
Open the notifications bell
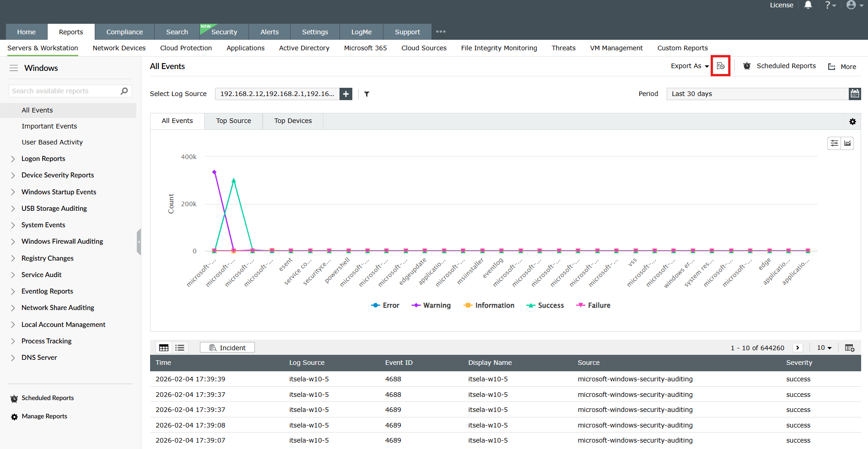click(808, 5)
